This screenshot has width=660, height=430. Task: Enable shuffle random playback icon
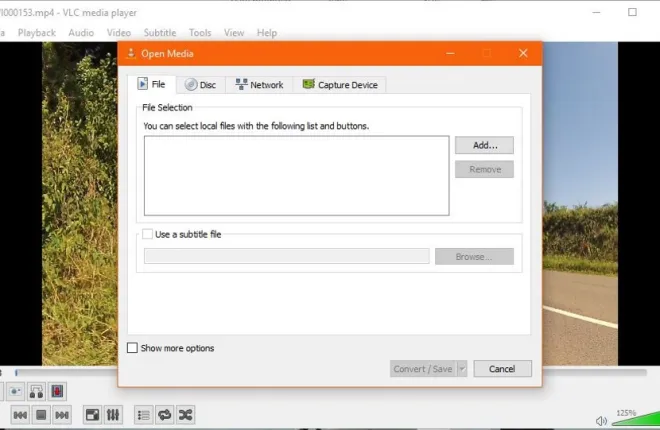(185, 415)
